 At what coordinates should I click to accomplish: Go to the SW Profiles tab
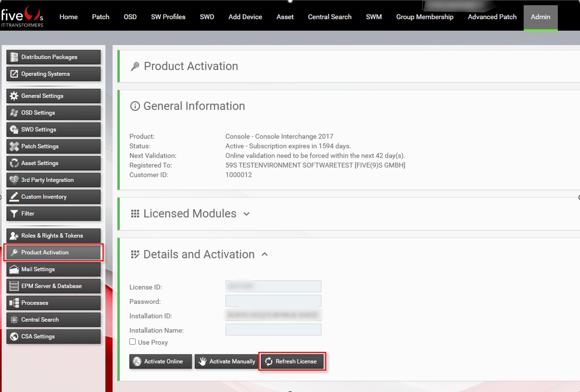[168, 17]
